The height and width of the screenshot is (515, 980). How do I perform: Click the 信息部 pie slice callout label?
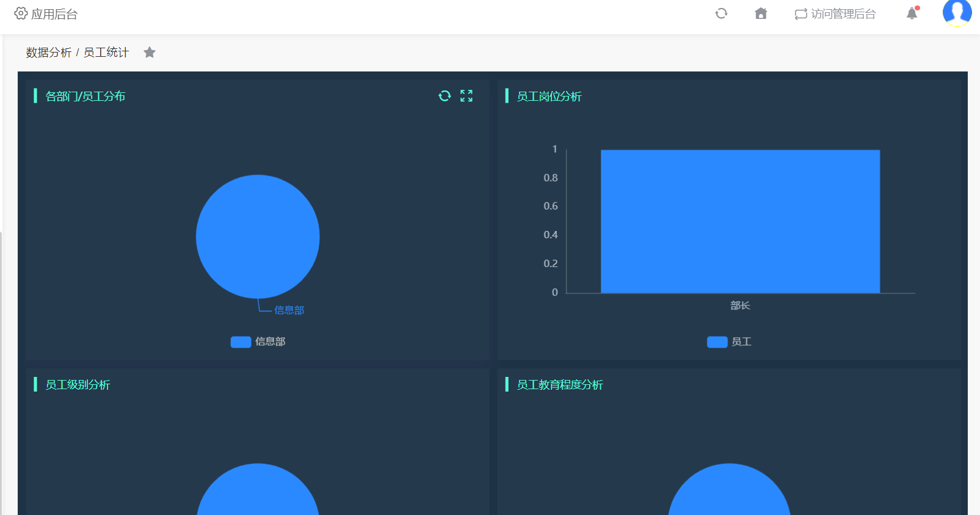tap(289, 310)
